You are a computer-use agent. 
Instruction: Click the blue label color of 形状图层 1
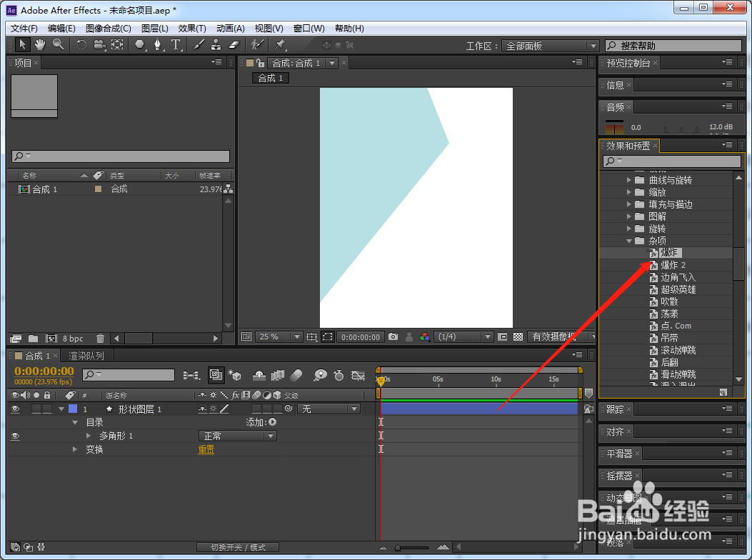point(73,409)
